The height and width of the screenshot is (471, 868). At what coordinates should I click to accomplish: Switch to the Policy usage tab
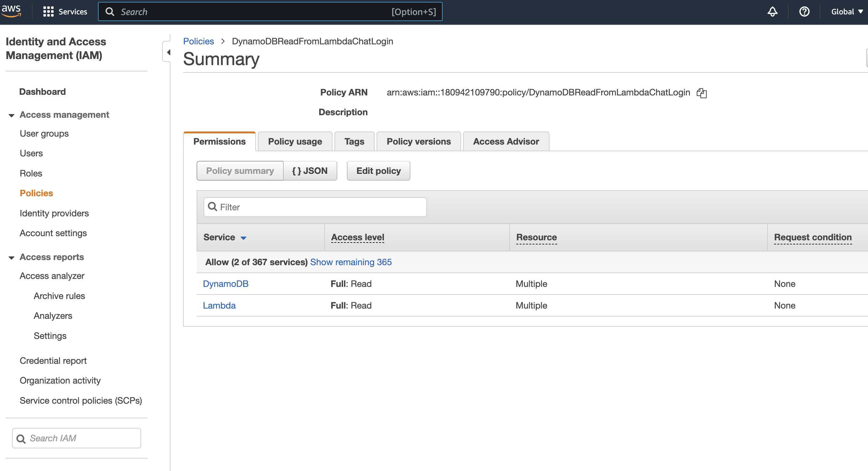295,141
